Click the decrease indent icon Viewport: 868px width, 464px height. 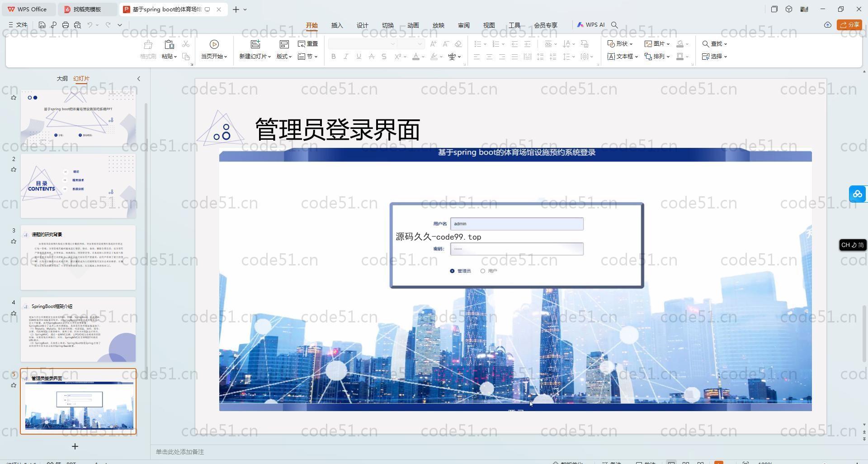click(514, 44)
